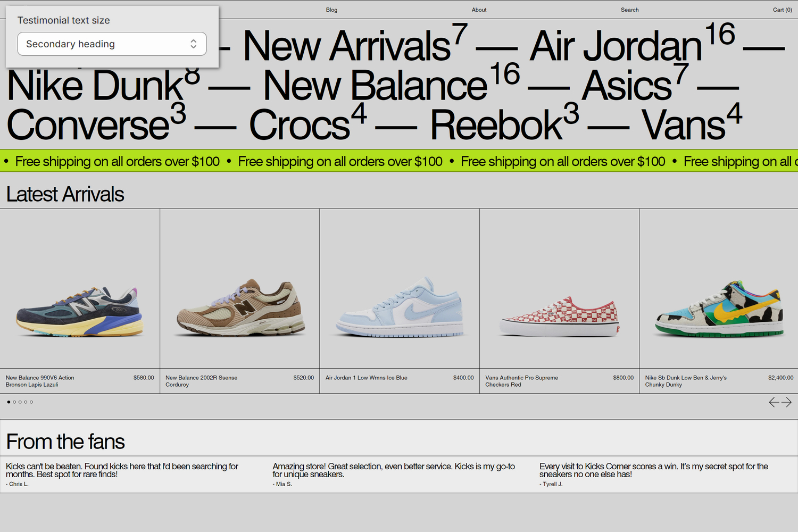The image size is (798, 532).
Task: Open the Cart (0) link
Action: click(782, 10)
